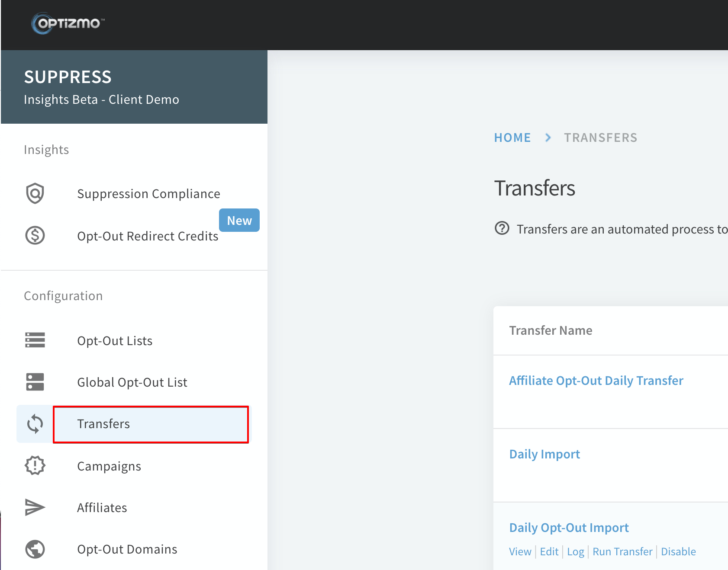728x570 pixels.
Task: Click the Suppression Compliance shield icon
Action: click(x=35, y=193)
